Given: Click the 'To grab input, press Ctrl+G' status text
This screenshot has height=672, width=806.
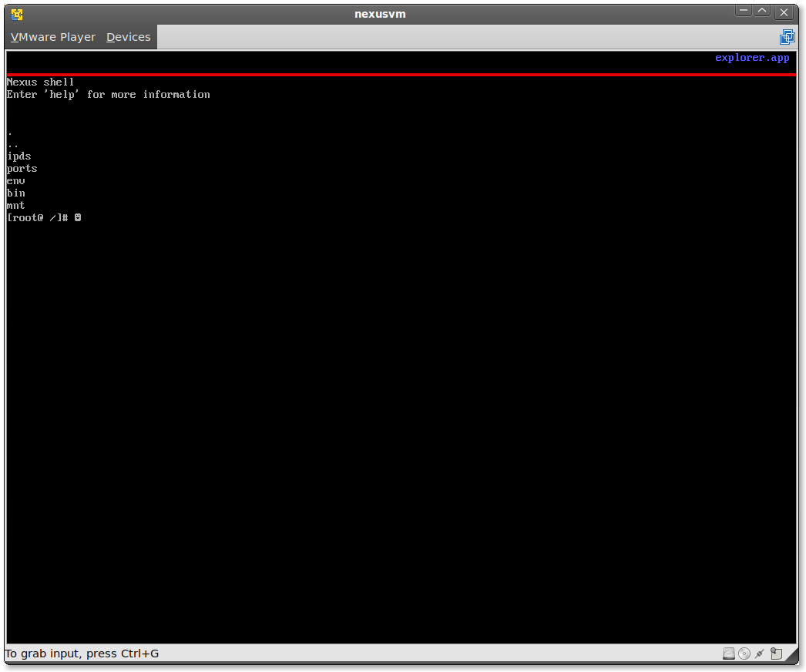Looking at the screenshot, I should (x=82, y=654).
